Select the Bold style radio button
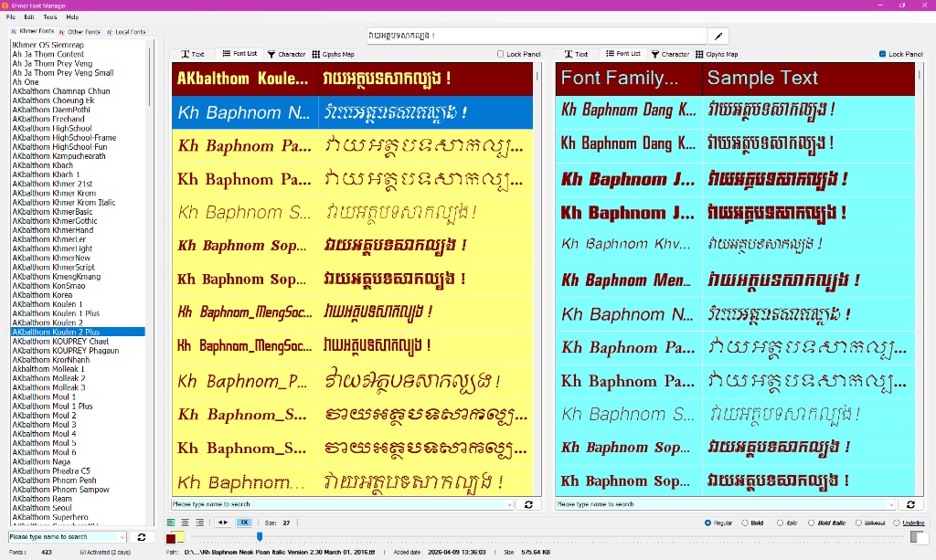 coord(744,523)
